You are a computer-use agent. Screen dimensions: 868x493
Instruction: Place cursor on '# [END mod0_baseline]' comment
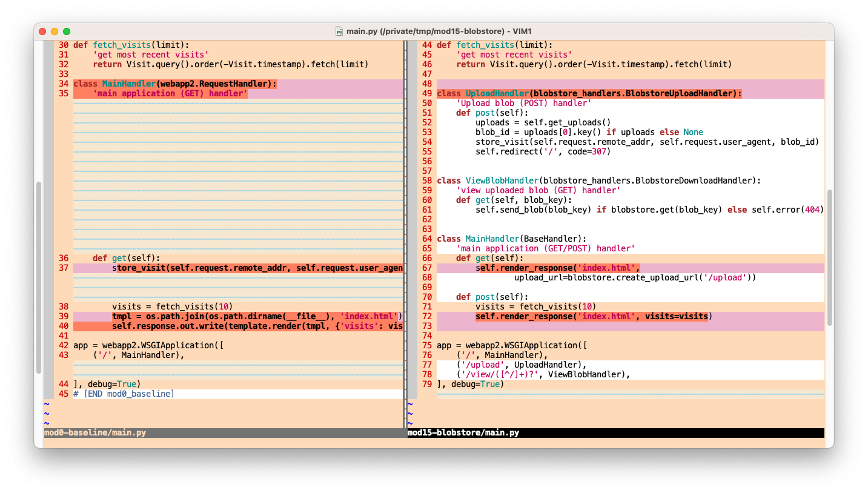pos(124,394)
